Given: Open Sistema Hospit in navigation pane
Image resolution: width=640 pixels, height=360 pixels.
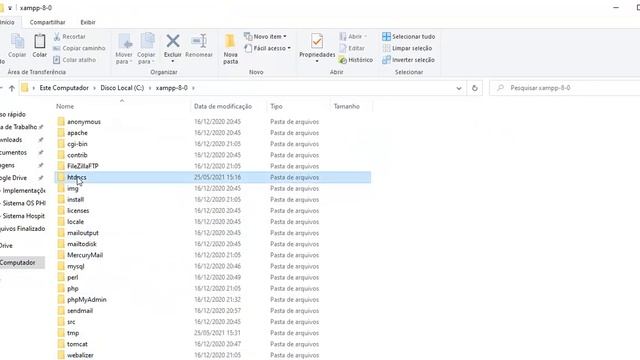Looking at the screenshot, I should click(23, 216).
